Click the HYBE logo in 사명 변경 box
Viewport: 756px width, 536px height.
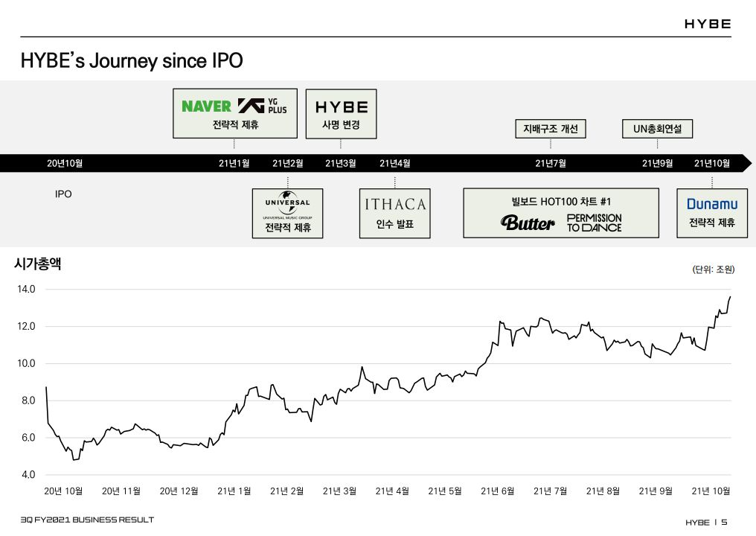click(342, 107)
